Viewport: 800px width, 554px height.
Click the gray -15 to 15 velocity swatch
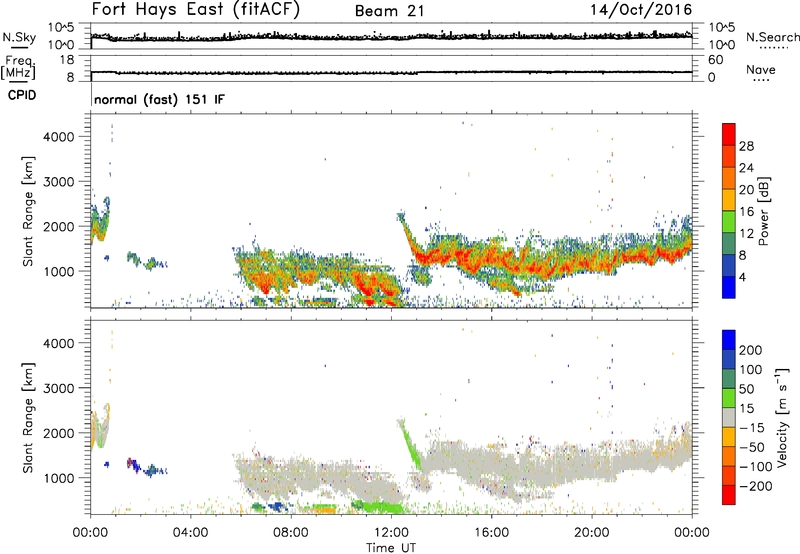tap(729, 417)
